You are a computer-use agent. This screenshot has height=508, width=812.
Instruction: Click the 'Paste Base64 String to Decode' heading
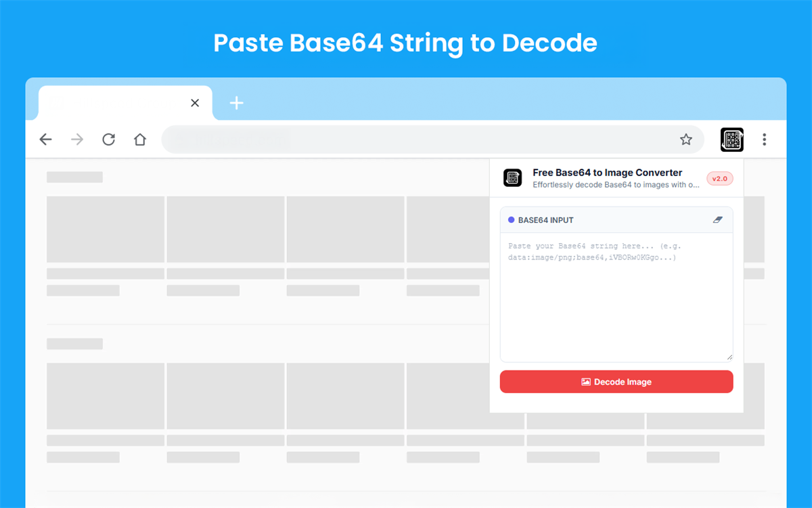[x=405, y=43]
